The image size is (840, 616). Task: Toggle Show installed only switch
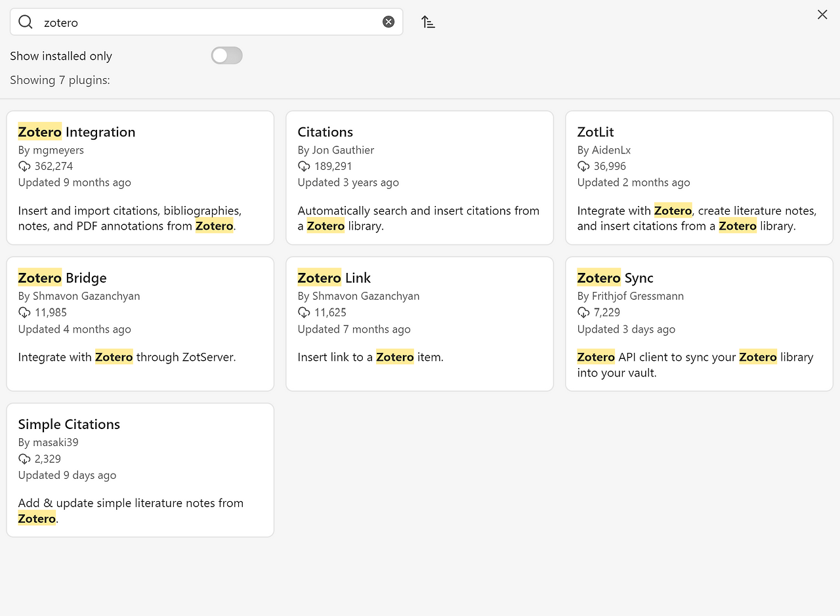[227, 56]
